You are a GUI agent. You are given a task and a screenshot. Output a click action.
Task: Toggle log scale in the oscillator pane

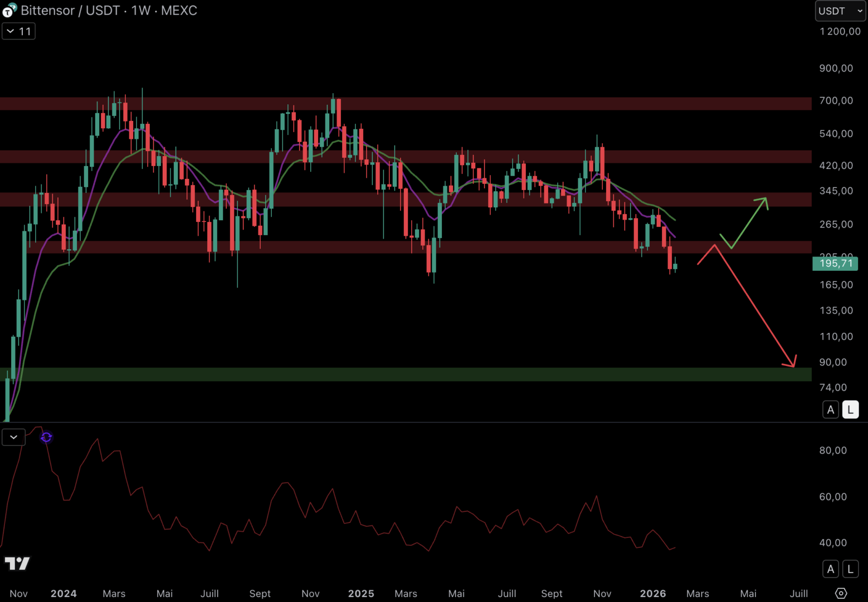pos(850,569)
